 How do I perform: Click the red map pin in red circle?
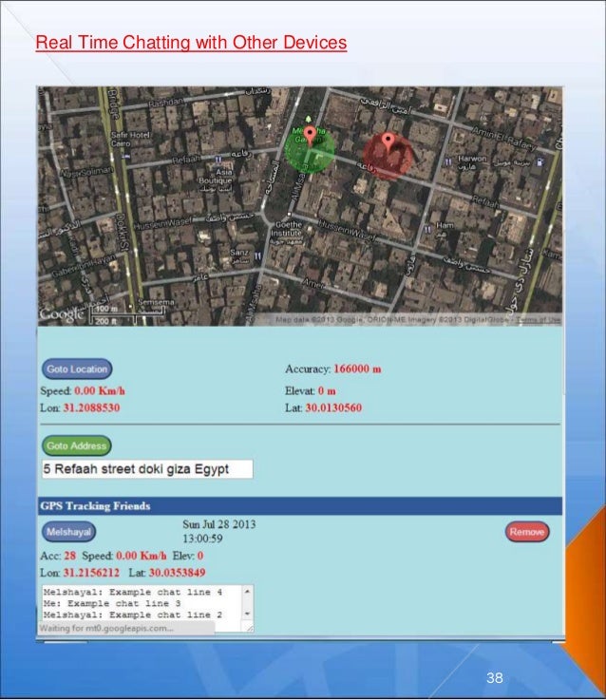tap(388, 142)
